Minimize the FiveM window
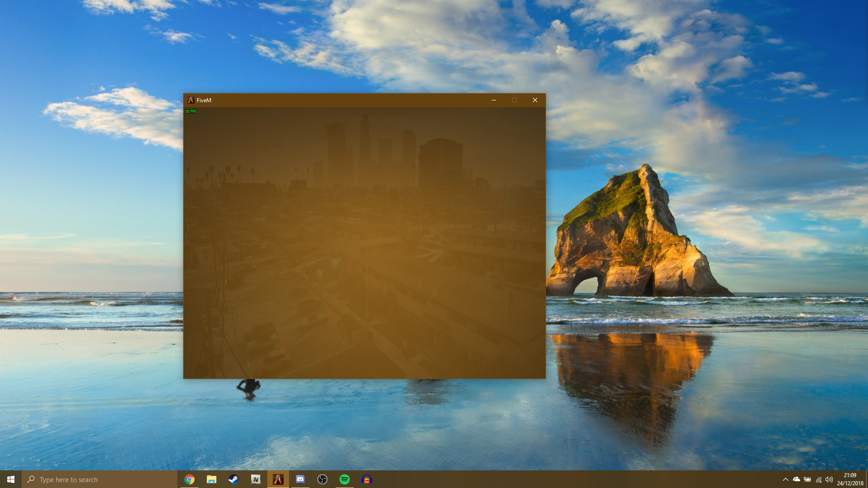The height and width of the screenshot is (488, 868). click(x=493, y=100)
